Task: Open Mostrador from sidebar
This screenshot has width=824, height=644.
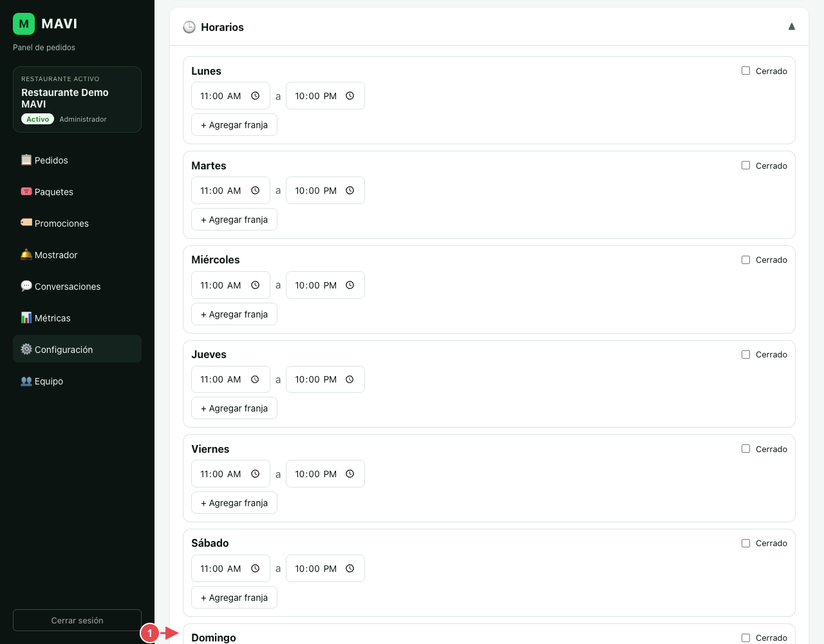Action: click(77, 255)
